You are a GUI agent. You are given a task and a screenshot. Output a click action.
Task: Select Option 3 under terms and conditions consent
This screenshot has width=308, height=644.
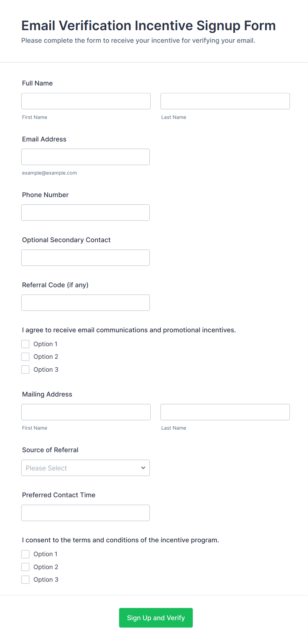[x=26, y=579]
